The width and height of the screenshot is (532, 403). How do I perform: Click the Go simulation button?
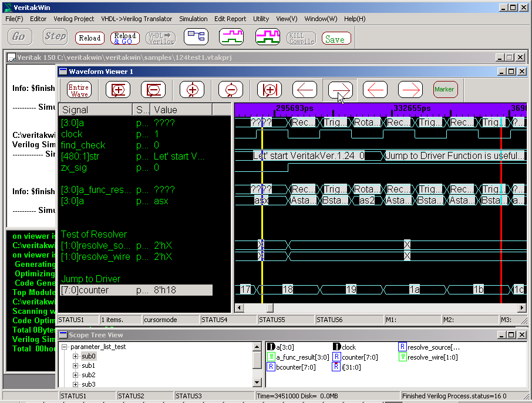[19, 36]
